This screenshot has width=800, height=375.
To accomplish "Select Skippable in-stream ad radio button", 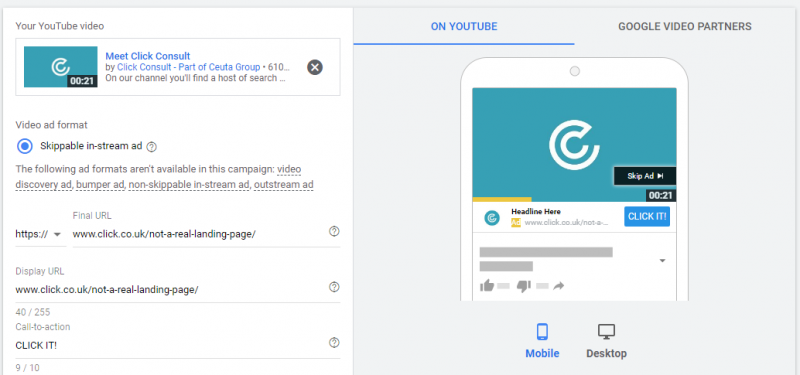I will (24, 146).
